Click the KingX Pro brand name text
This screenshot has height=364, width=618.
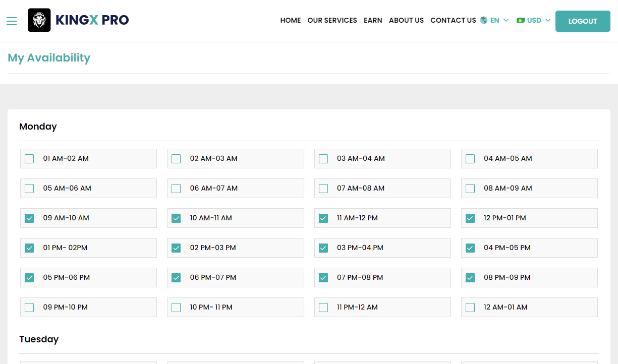coord(92,20)
